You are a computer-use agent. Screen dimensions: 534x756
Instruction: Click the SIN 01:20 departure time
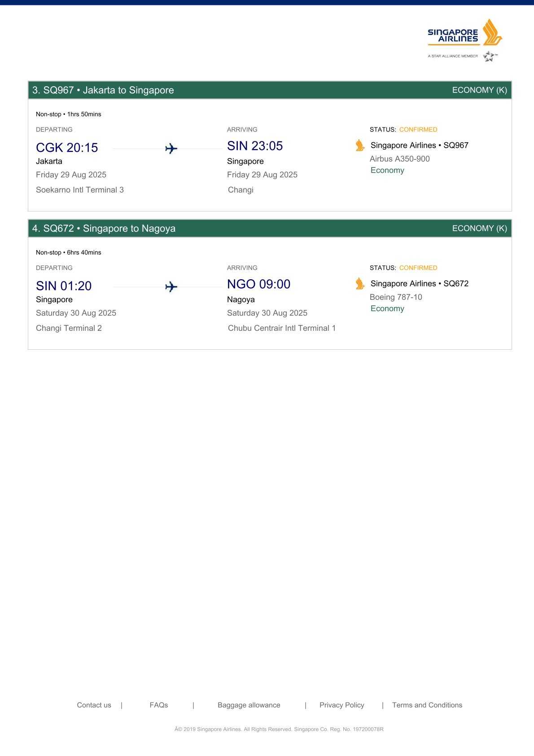click(64, 286)
